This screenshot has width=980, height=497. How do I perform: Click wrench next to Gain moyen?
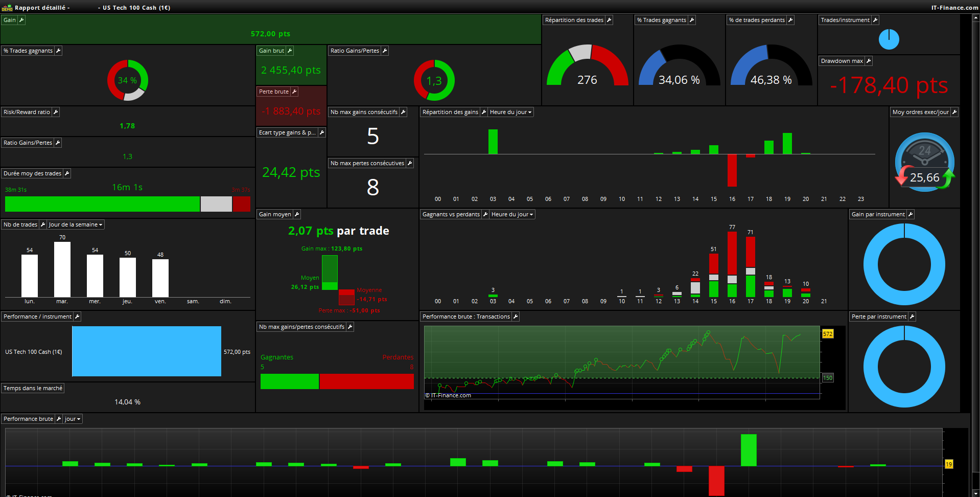[x=297, y=214]
